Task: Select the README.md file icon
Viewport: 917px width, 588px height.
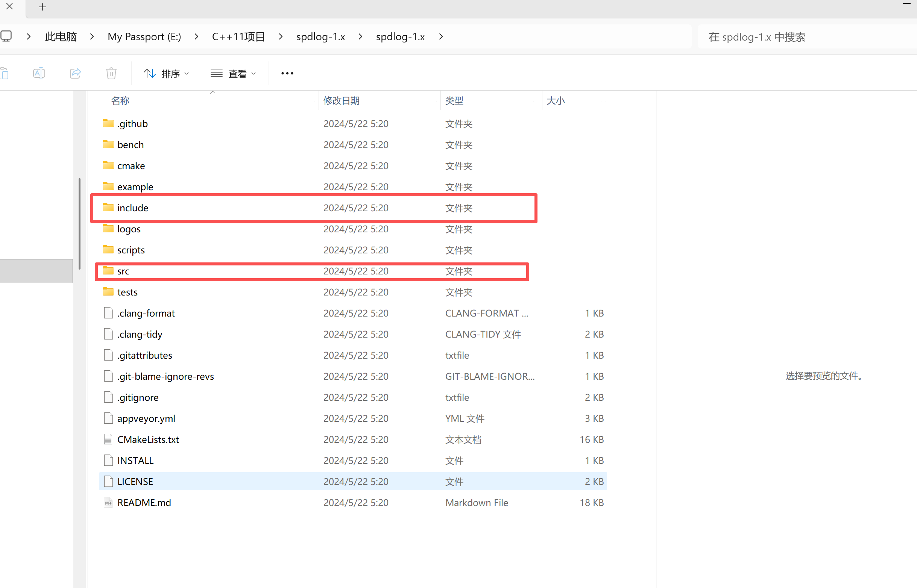Action: click(108, 503)
